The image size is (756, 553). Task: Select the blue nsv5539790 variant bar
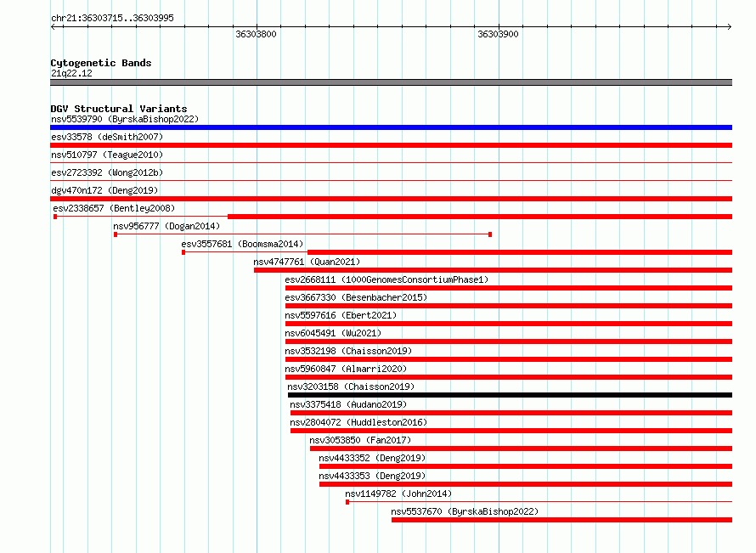(x=391, y=127)
